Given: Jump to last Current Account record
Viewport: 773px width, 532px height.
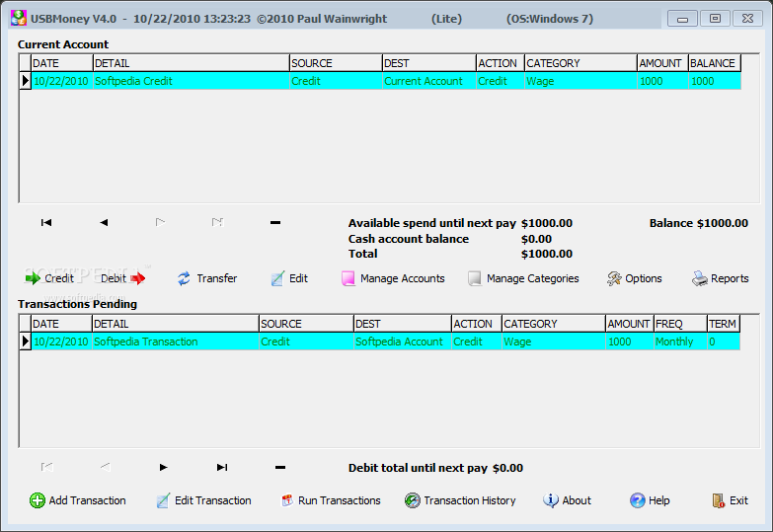Looking at the screenshot, I should [217, 222].
